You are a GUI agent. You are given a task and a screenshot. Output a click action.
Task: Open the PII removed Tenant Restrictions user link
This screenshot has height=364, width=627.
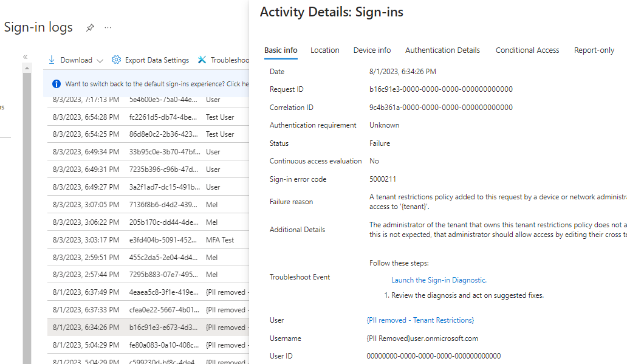pos(420,320)
